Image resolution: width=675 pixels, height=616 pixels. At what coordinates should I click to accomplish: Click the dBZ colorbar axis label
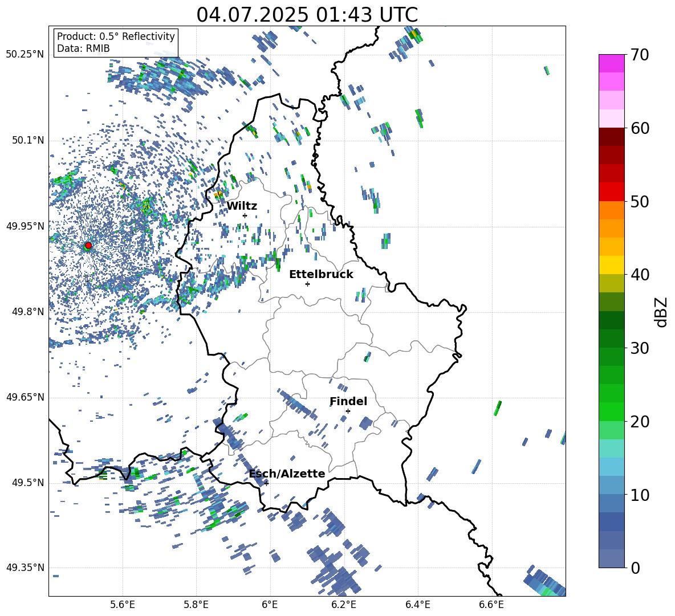[661, 312]
